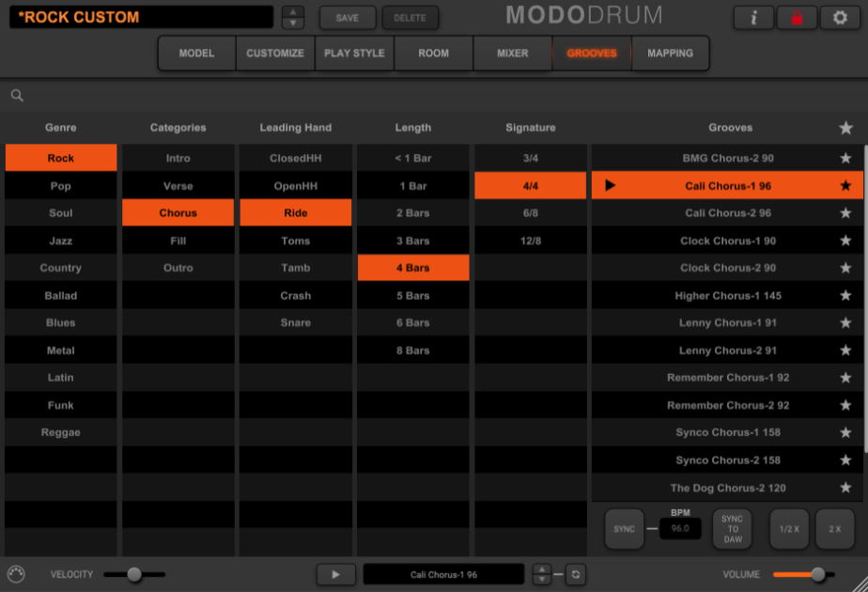Select Synco Chorus-1 158 groove name

pyautogui.click(x=728, y=432)
